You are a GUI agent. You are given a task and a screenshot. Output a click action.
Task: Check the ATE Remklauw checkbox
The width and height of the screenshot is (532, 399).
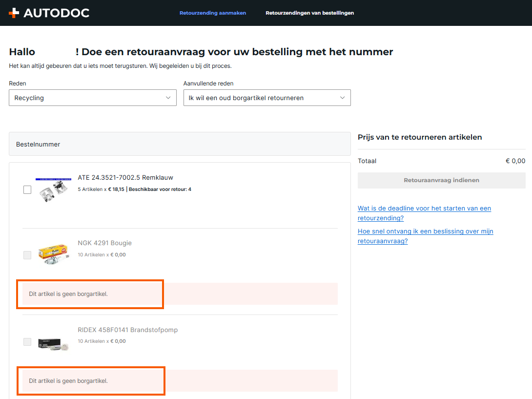pos(27,189)
